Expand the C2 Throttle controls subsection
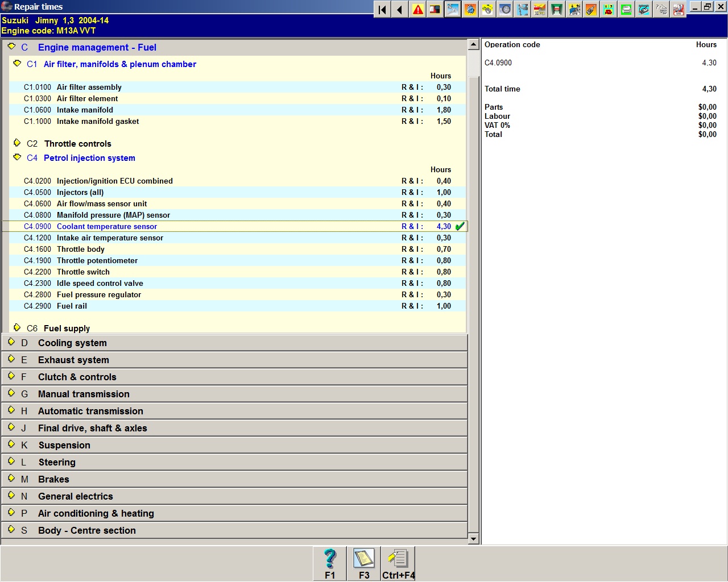Image resolution: width=728 pixels, height=582 pixels. tap(77, 144)
